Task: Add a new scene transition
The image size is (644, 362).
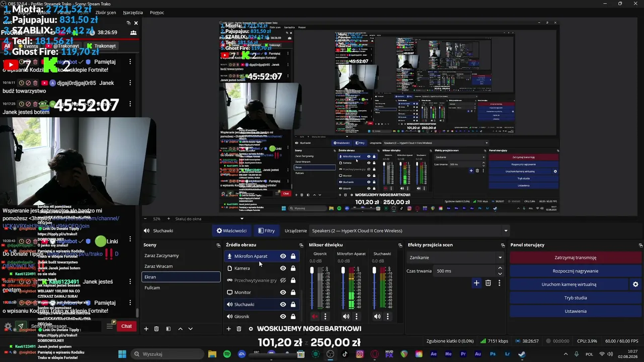Action: click(476, 283)
